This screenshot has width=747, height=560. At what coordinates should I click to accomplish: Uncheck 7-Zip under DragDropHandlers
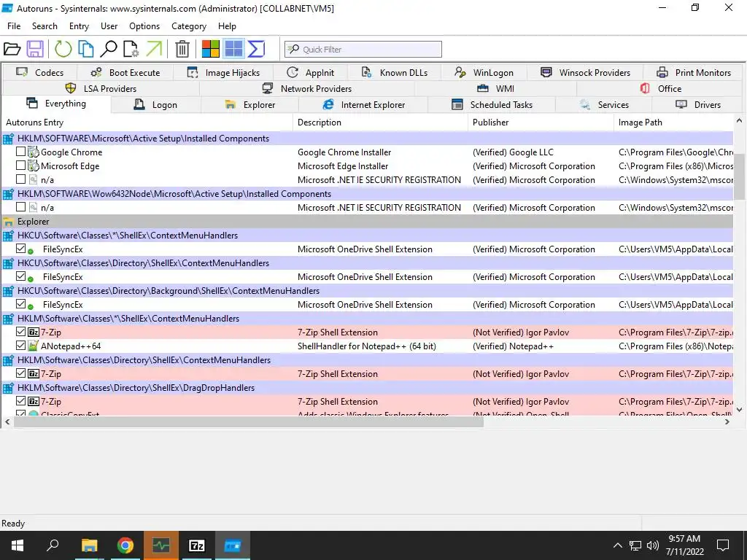[x=20, y=401]
